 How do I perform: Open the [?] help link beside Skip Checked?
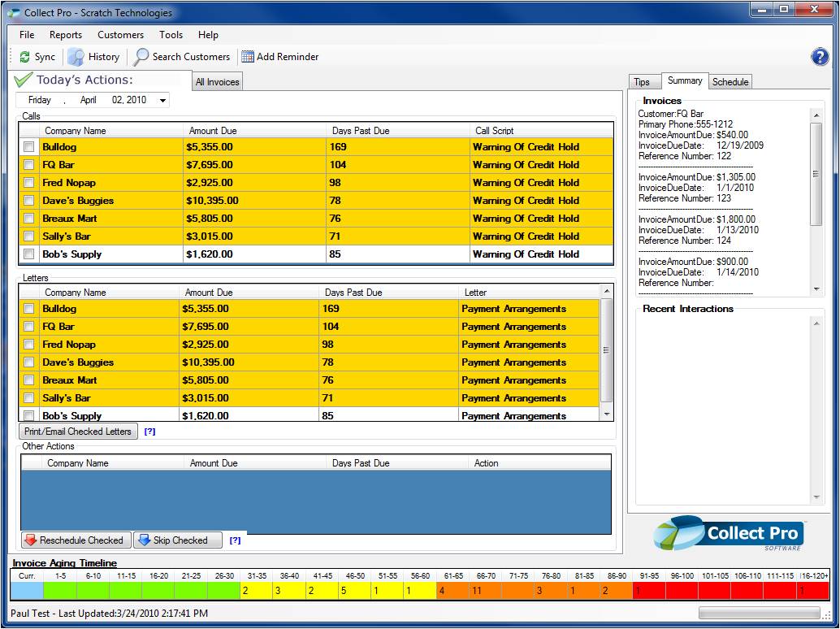click(x=235, y=540)
